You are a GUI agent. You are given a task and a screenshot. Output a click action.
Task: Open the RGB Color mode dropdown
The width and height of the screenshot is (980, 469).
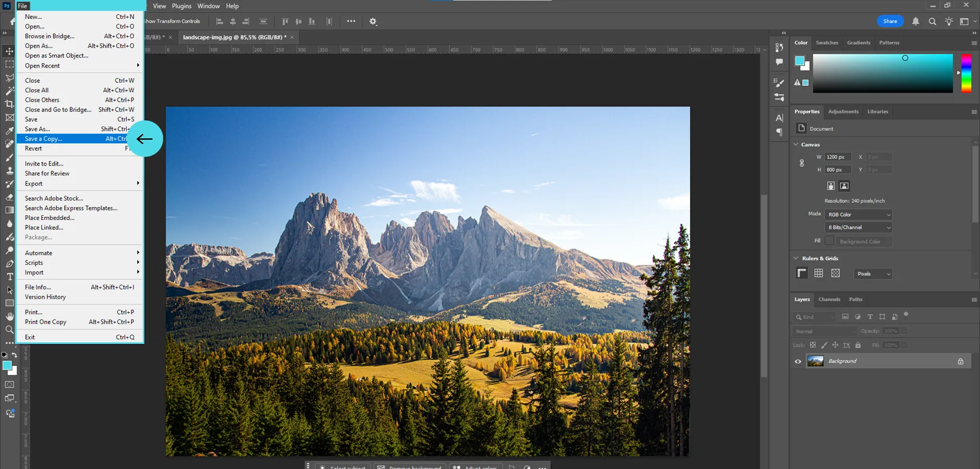(x=859, y=215)
